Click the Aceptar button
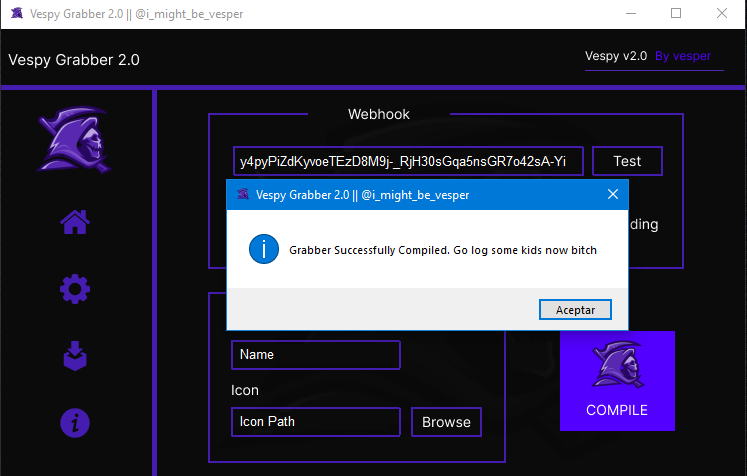 [x=575, y=310]
